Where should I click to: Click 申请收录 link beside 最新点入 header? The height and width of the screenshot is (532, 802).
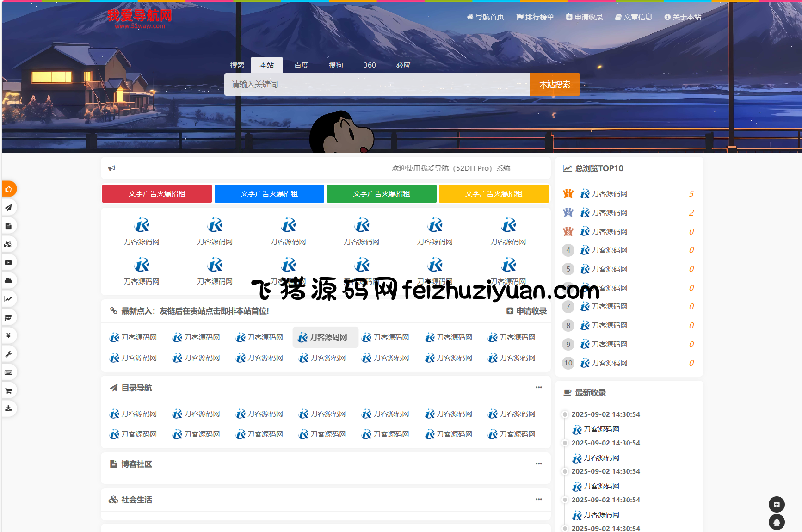[x=526, y=311]
